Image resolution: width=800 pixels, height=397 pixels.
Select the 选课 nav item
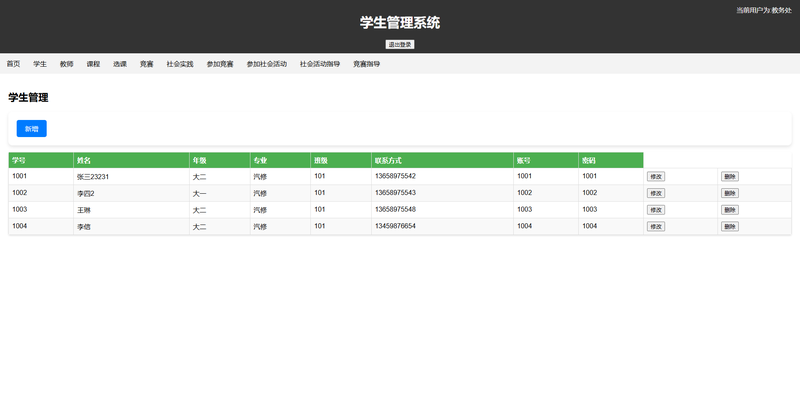pyautogui.click(x=120, y=64)
